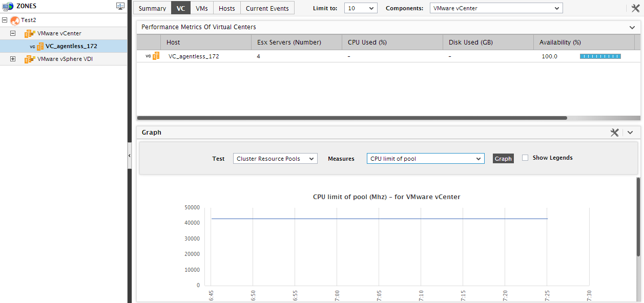Select VMware vSphere VDI tree item
The height and width of the screenshot is (303, 644).
[65, 59]
